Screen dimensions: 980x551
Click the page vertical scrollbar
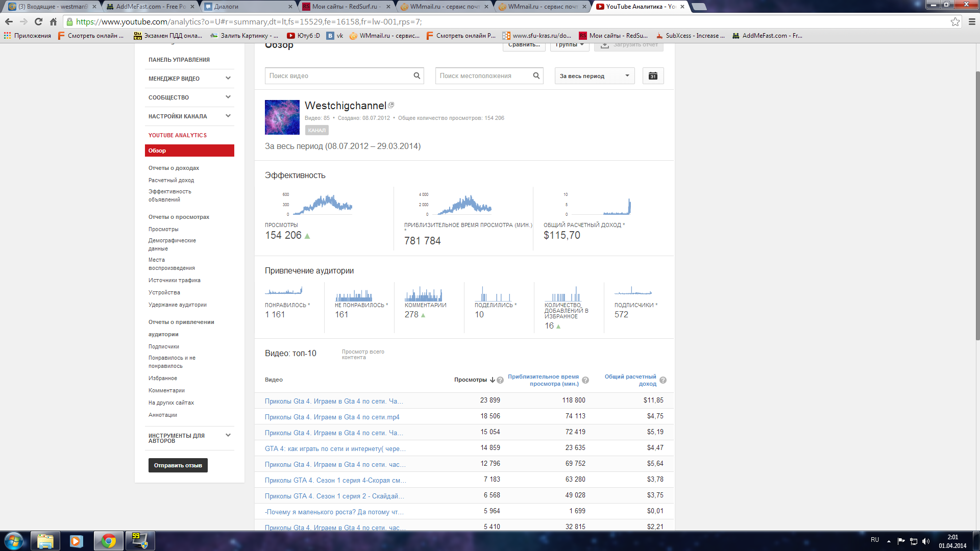(977, 204)
